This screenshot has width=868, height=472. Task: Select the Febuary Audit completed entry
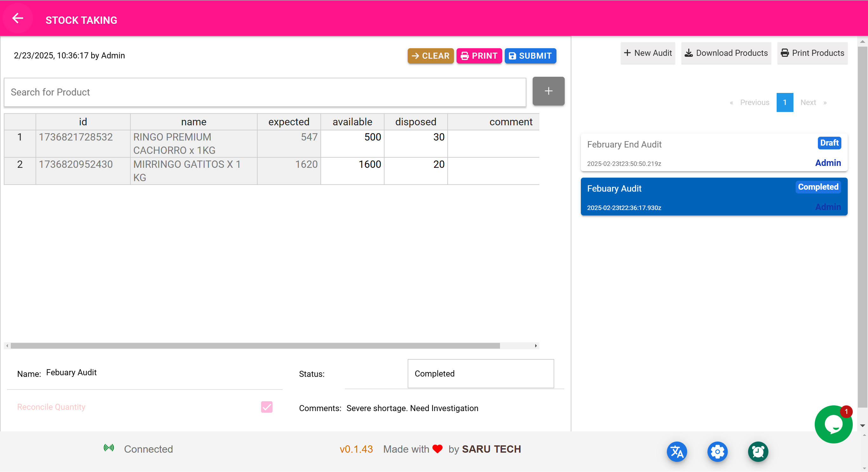pyautogui.click(x=714, y=197)
